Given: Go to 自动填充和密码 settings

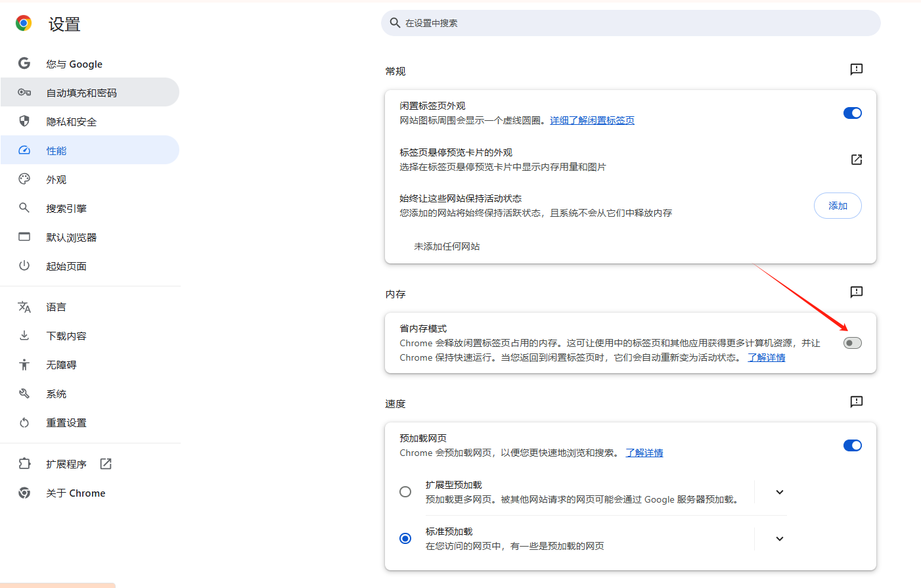Looking at the screenshot, I should tap(90, 93).
